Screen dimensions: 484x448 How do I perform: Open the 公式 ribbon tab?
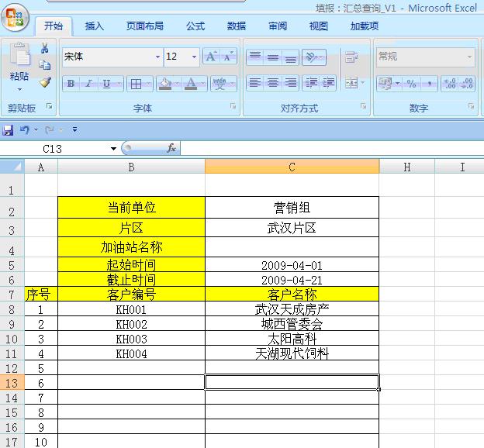pos(195,26)
